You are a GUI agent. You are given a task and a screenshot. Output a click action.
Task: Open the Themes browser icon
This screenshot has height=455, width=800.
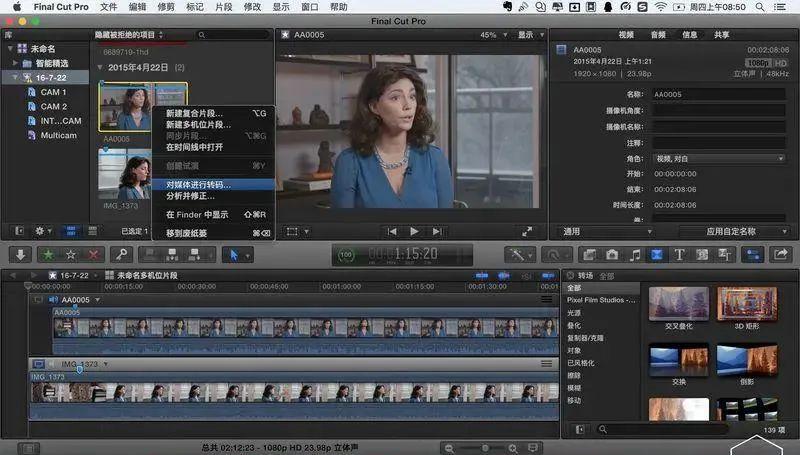(x=724, y=255)
